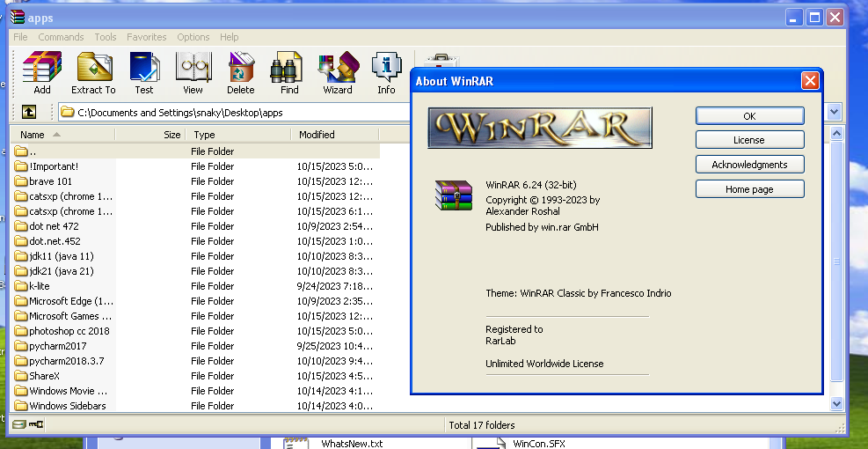Select 'Microsoft Games …' row name

point(70,316)
